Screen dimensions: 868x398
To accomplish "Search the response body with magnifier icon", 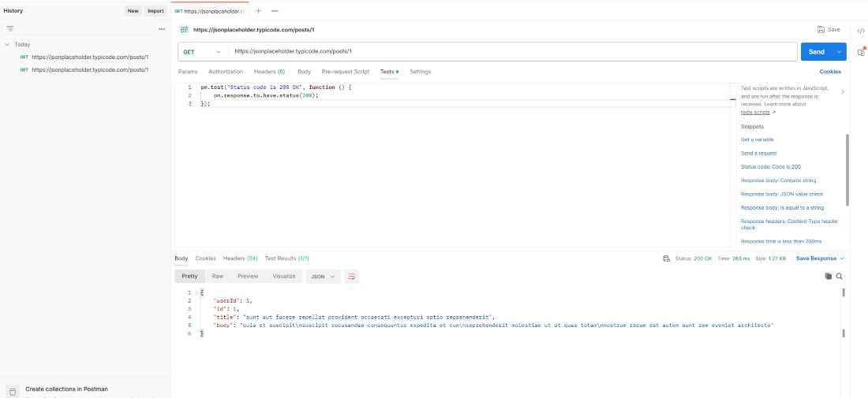I will (x=840, y=276).
